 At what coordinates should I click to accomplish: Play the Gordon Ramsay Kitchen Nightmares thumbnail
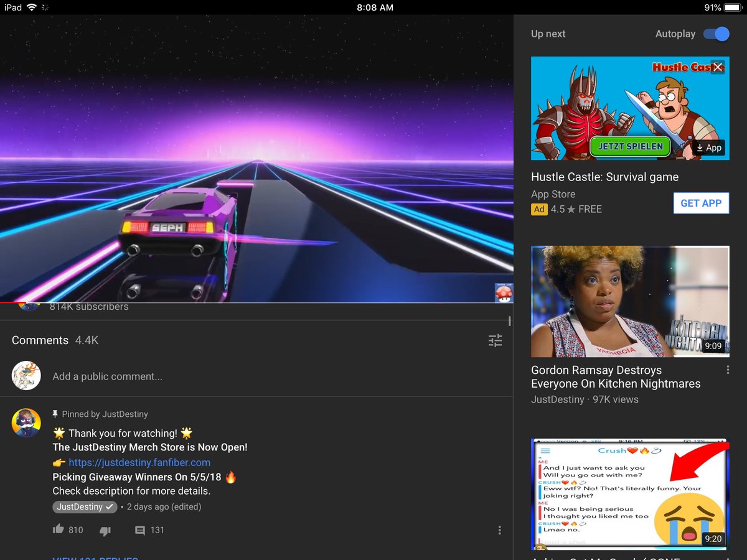630,302
